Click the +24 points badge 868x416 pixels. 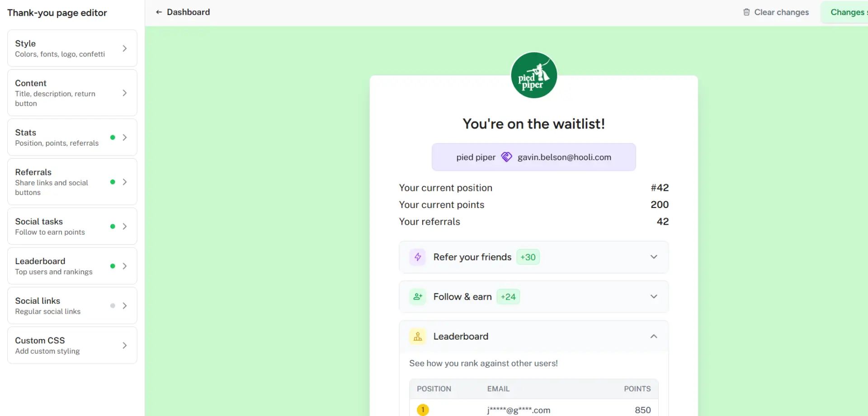point(508,297)
